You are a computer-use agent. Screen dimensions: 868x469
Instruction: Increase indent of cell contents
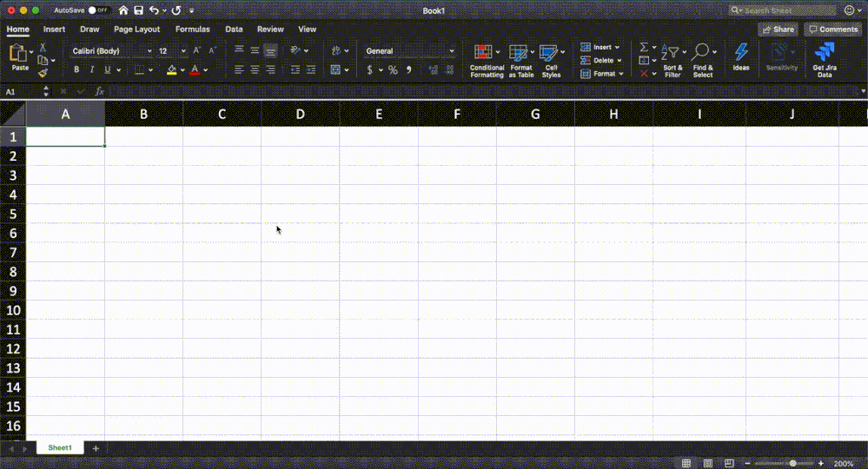tap(311, 69)
